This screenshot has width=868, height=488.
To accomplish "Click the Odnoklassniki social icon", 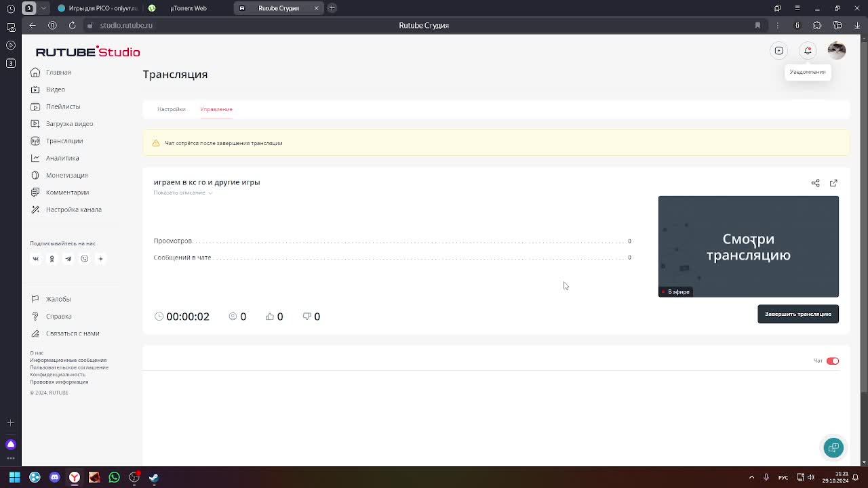I will [52, 258].
